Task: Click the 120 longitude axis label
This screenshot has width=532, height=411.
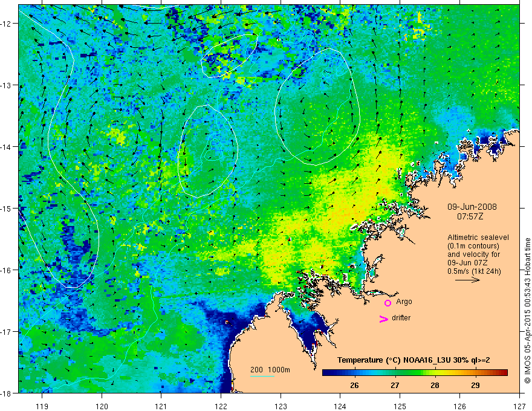Action: point(102,406)
